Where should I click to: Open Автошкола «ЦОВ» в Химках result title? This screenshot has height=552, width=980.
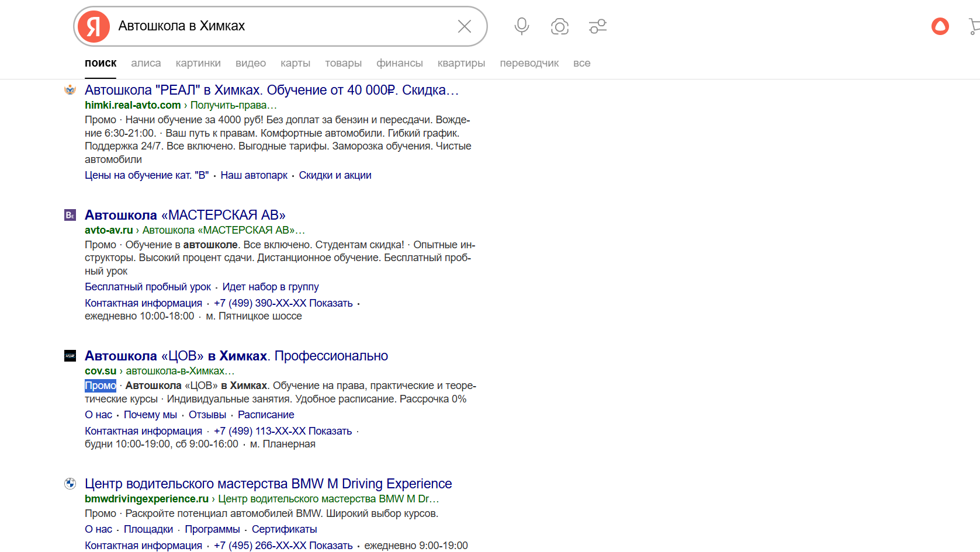(x=236, y=356)
